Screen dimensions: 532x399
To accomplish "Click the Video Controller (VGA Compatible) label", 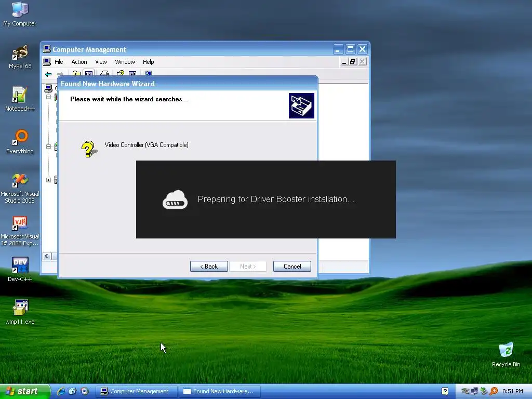I will (x=147, y=145).
